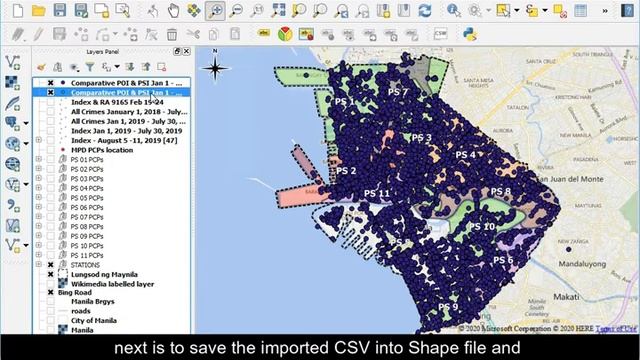
Task: Click Expand All icon in Layers Panel
Action: 130,67
